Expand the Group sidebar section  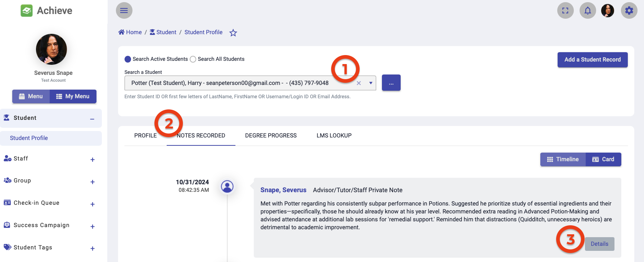[x=93, y=182]
